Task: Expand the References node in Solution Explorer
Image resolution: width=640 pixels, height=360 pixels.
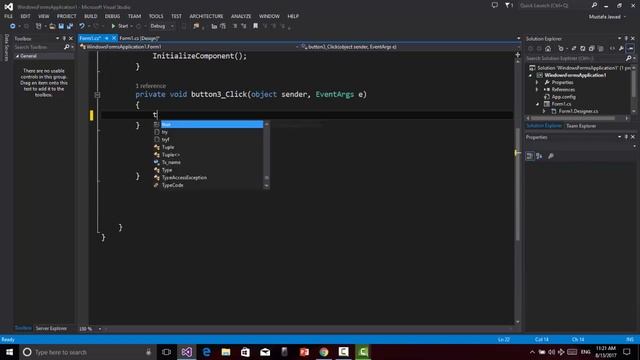Action: pyautogui.click(x=537, y=89)
